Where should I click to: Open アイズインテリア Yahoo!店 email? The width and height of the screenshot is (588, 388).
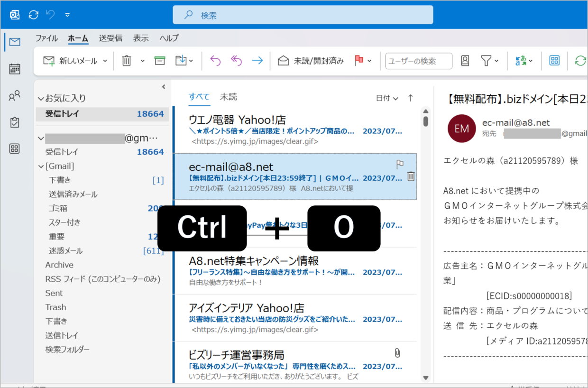click(x=295, y=318)
